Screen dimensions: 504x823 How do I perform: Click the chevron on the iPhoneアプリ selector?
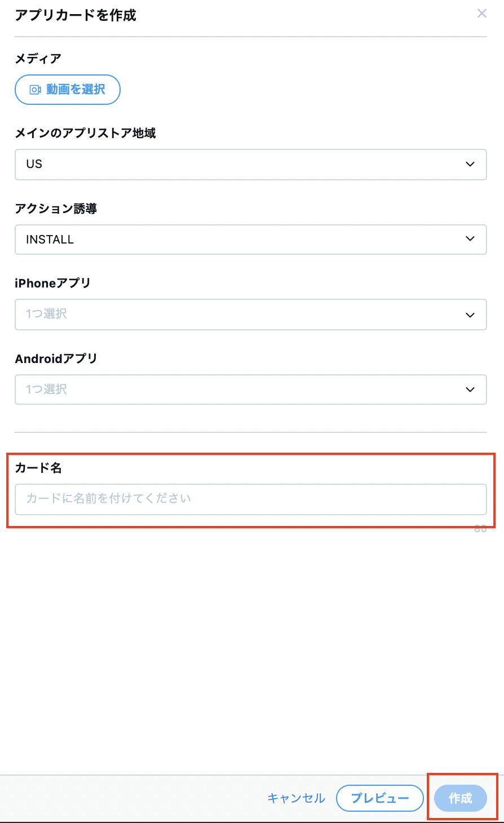pos(470,315)
